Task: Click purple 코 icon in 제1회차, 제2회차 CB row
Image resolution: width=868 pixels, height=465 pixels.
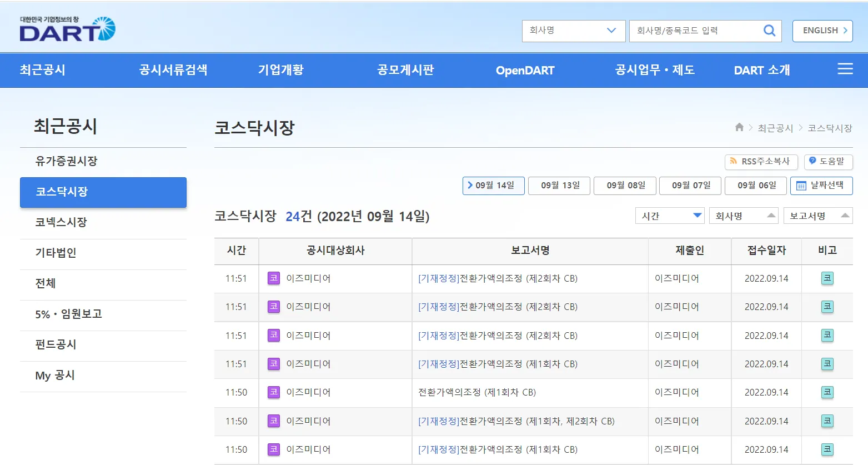Action: (274, 421)
